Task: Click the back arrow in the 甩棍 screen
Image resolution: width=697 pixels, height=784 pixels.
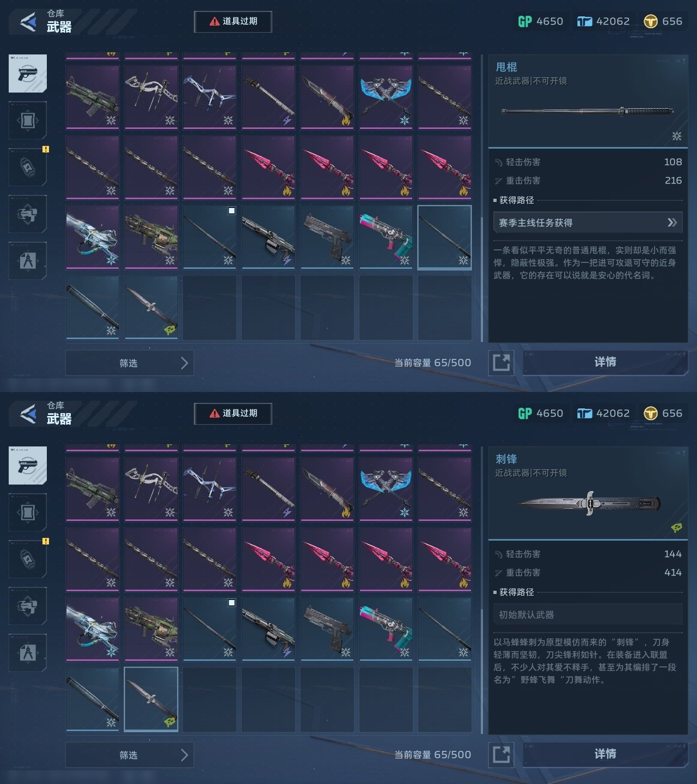Action: click(x=28, y=22)
